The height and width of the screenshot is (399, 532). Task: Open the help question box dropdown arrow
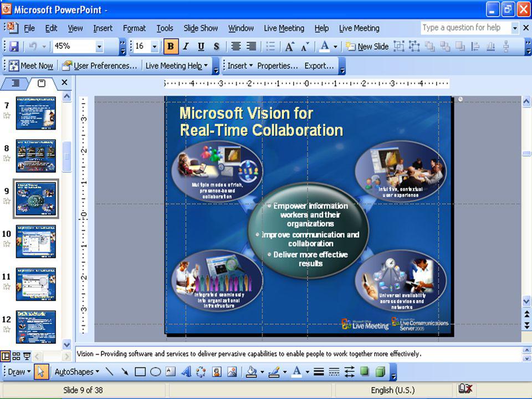[x=515, y=28]
